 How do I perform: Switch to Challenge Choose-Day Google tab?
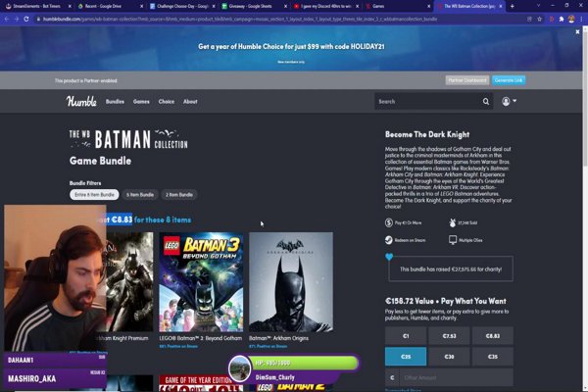pos(182,6)
